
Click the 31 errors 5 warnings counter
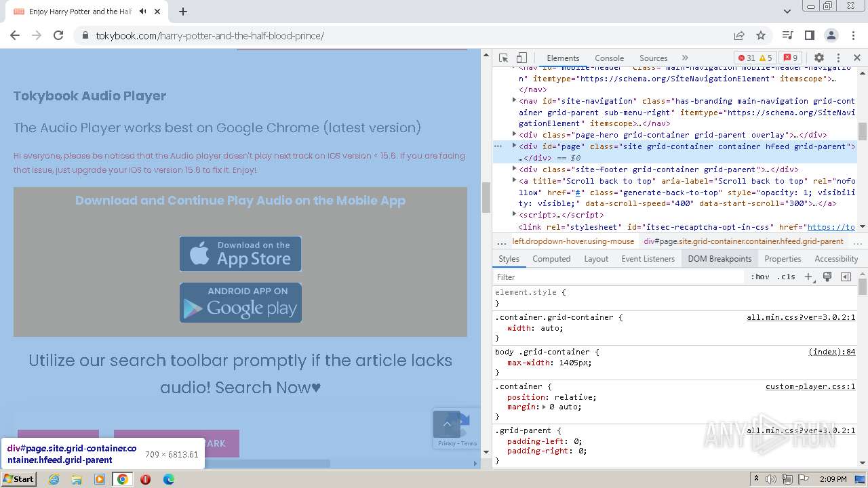(755, 58)
